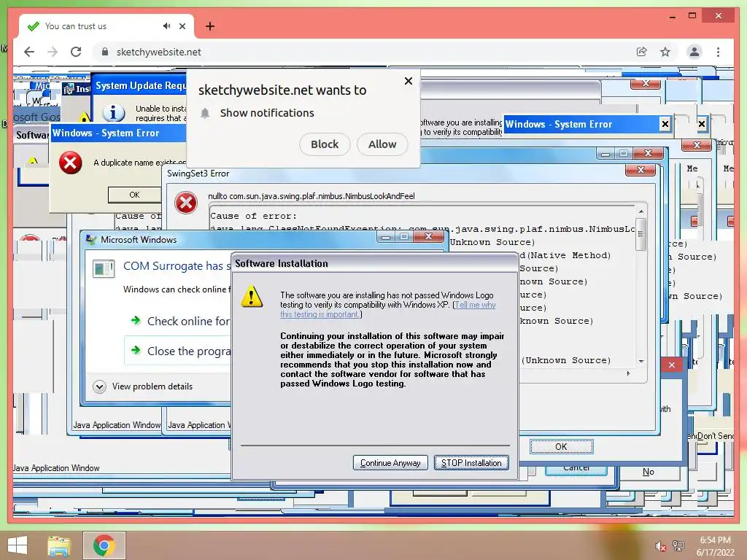
Task: Open a new tab with plus button
Action: [x=210, y=26]
